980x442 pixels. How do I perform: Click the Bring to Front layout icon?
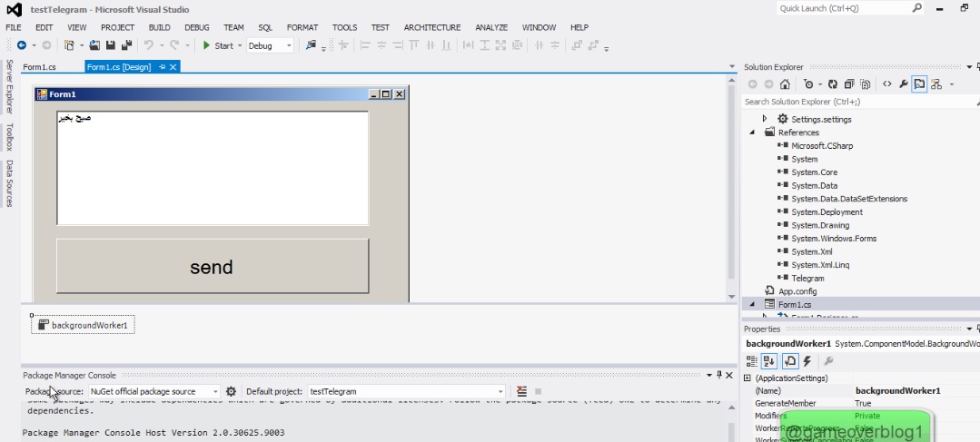(577, 45)
